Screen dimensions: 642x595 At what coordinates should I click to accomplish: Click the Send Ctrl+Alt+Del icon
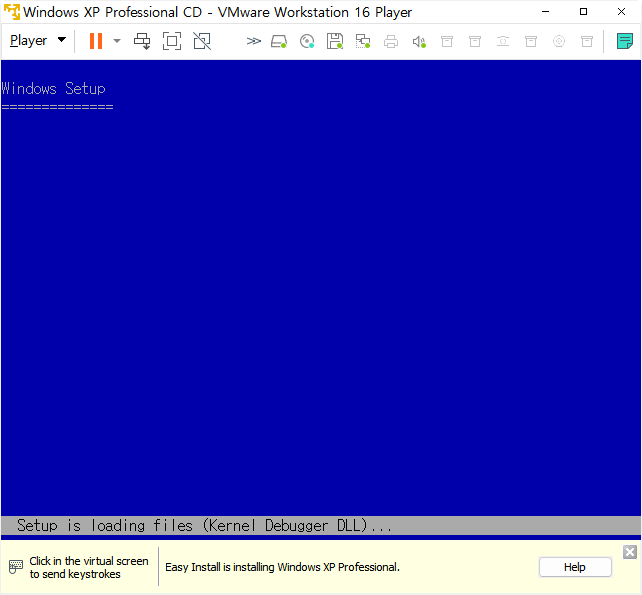click(x=142, y=41)
